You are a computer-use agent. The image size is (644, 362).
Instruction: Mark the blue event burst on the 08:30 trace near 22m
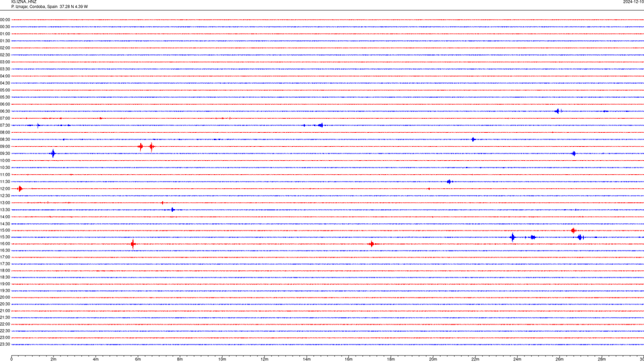pos(473,139)
